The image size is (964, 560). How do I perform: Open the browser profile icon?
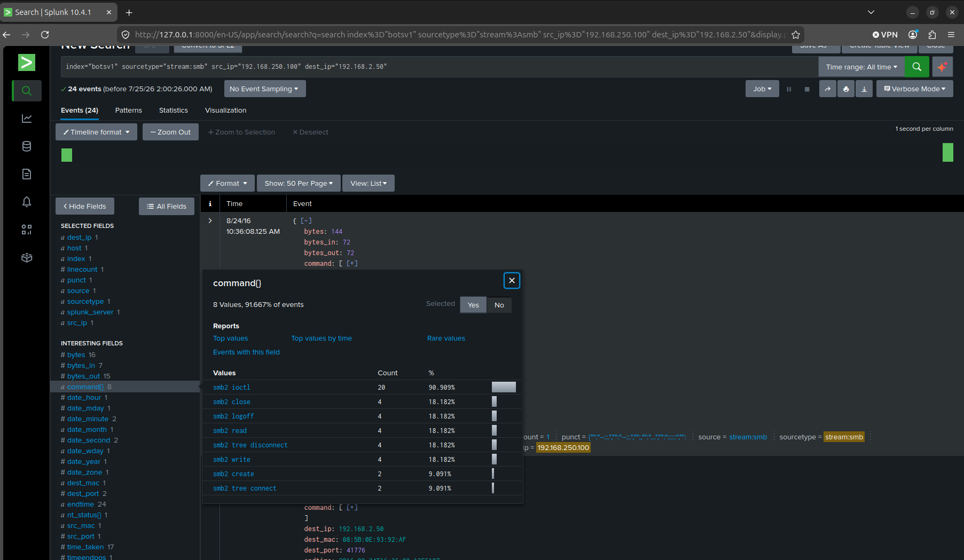pyautogui.click(x=913, y=35)
